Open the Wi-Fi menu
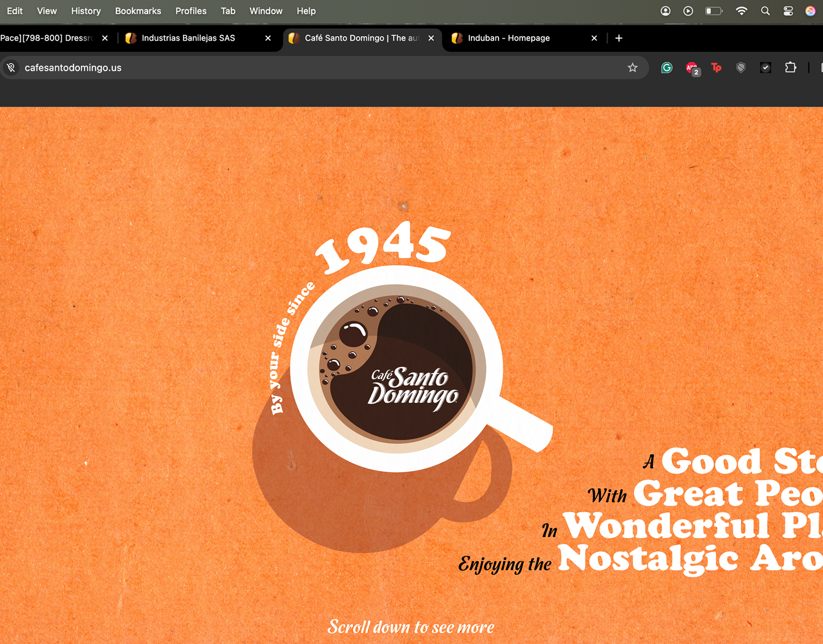This screenshot has width=823, height=644. 741,11
